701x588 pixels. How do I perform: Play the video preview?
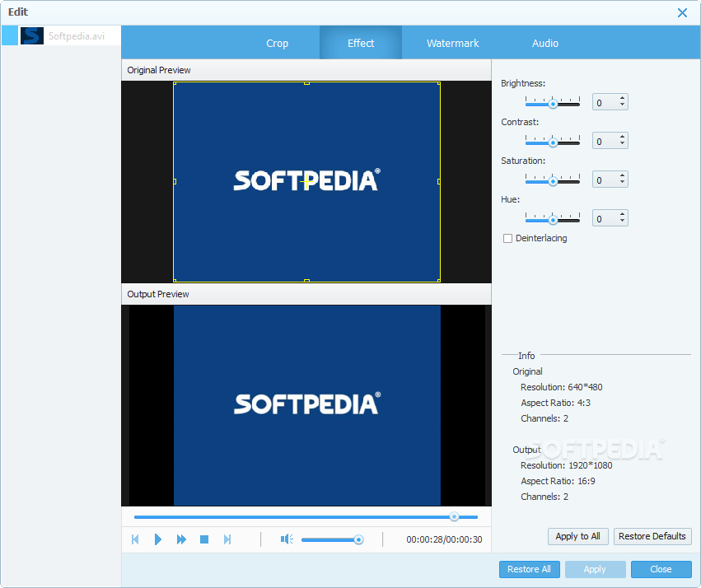(158, 539)
